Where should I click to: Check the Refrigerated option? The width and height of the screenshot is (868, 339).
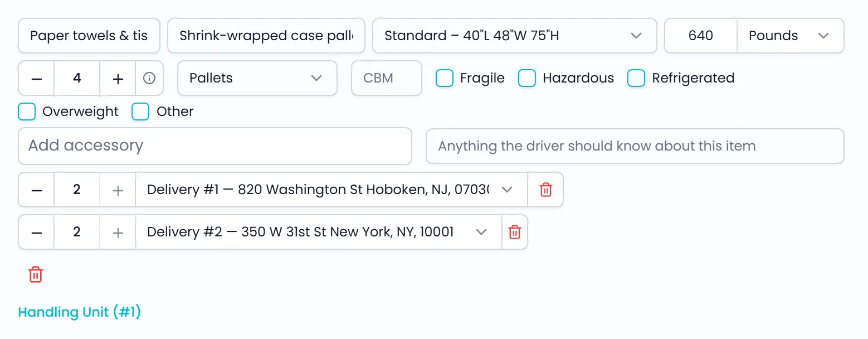pos(636,78)
